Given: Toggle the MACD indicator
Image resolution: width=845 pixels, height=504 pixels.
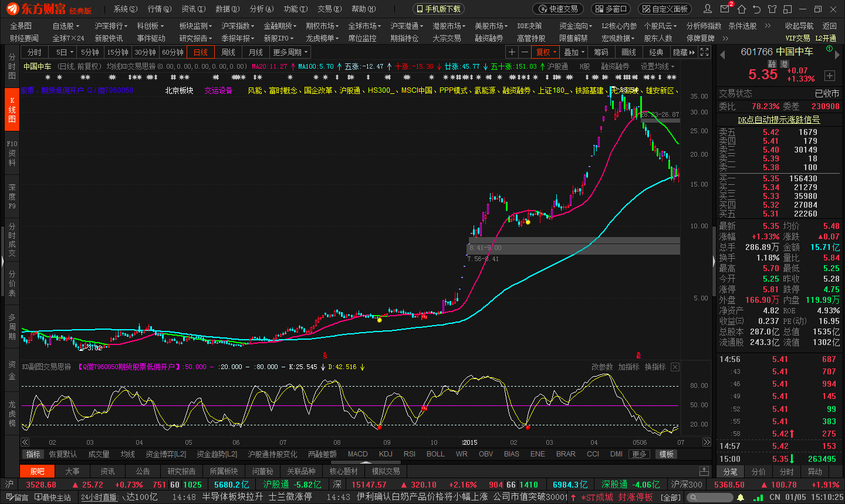Looking at the screenshot, I should pyautogui.click(x=357, y=454).
